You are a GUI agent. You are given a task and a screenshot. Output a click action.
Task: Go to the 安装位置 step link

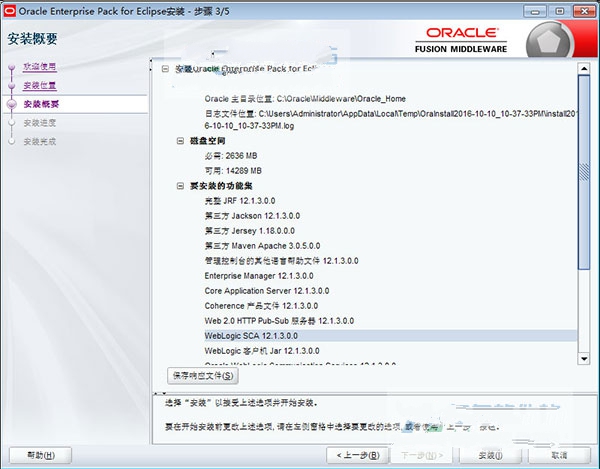40,85
